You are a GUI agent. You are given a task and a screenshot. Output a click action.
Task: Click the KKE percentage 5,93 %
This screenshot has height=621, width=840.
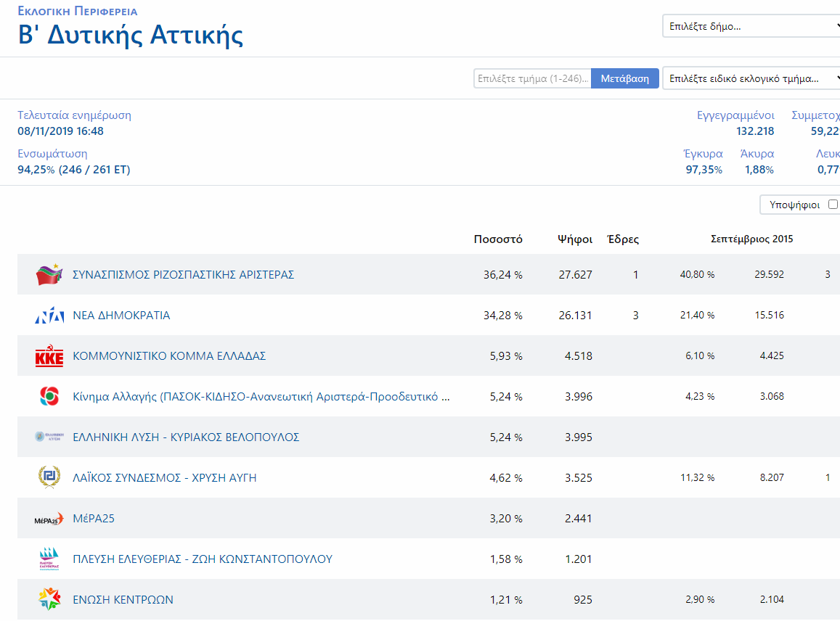pos(506,356)
